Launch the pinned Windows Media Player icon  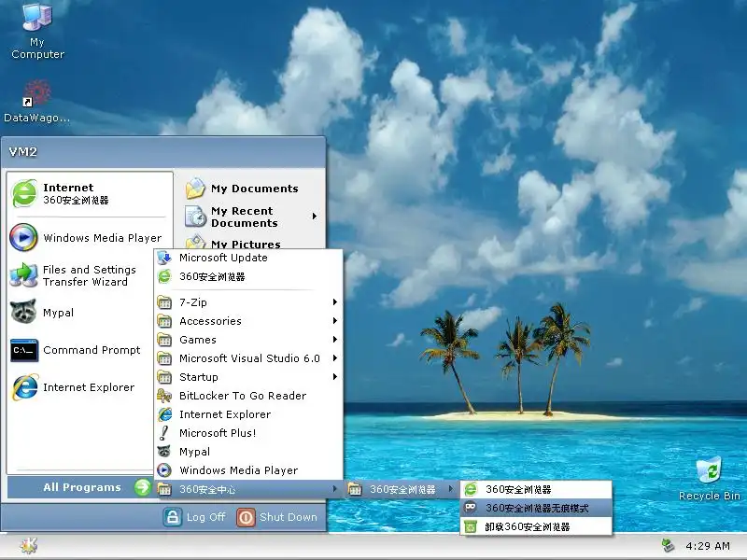point(24,237)
